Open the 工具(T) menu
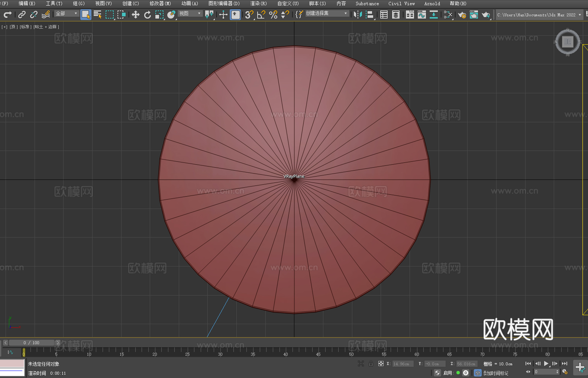 (54, 3)
